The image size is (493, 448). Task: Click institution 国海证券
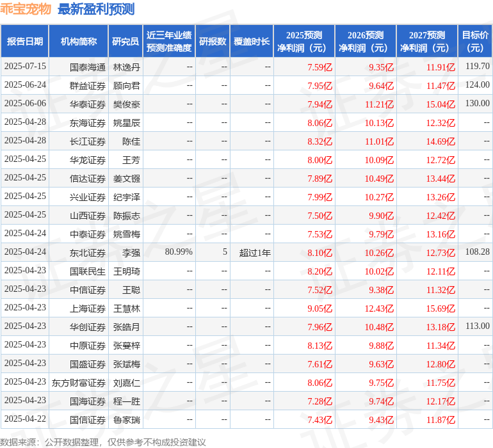point(88,401)
